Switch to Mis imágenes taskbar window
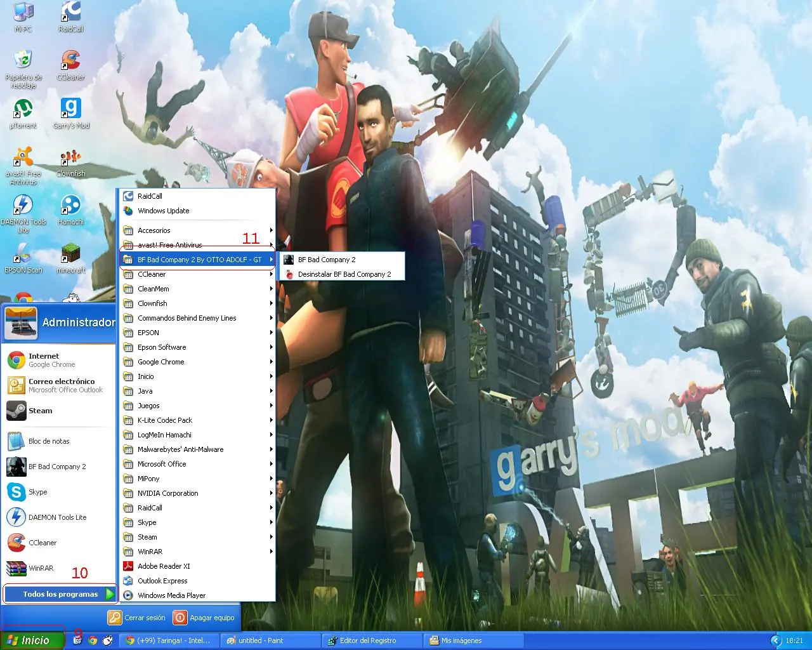812x650 pixels. tap(474, 640)
